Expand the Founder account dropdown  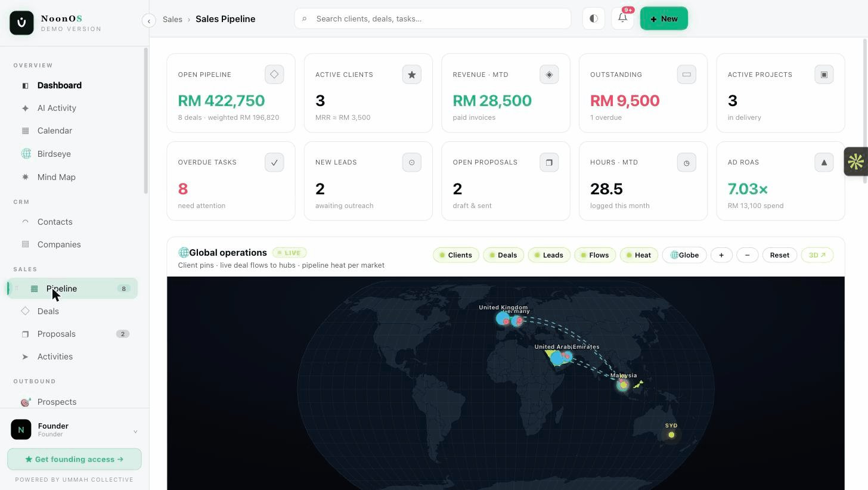(x=135, y=432)
